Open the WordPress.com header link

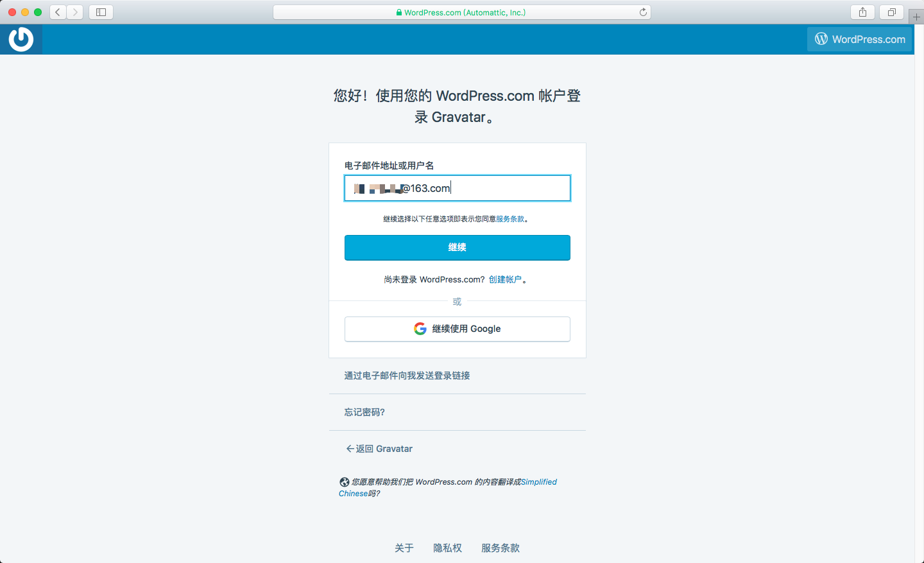coord(860,39)
